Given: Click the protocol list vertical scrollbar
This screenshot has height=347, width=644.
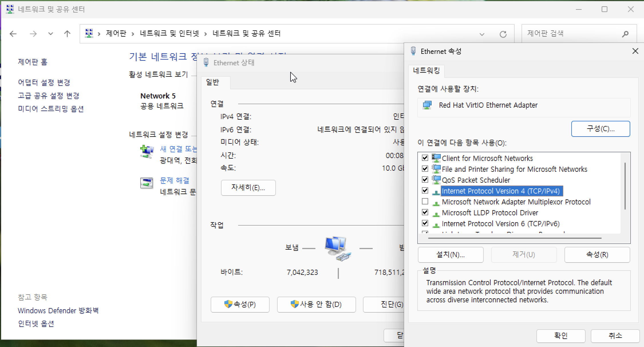Looking at the screenshot, I should click(625, 186).
